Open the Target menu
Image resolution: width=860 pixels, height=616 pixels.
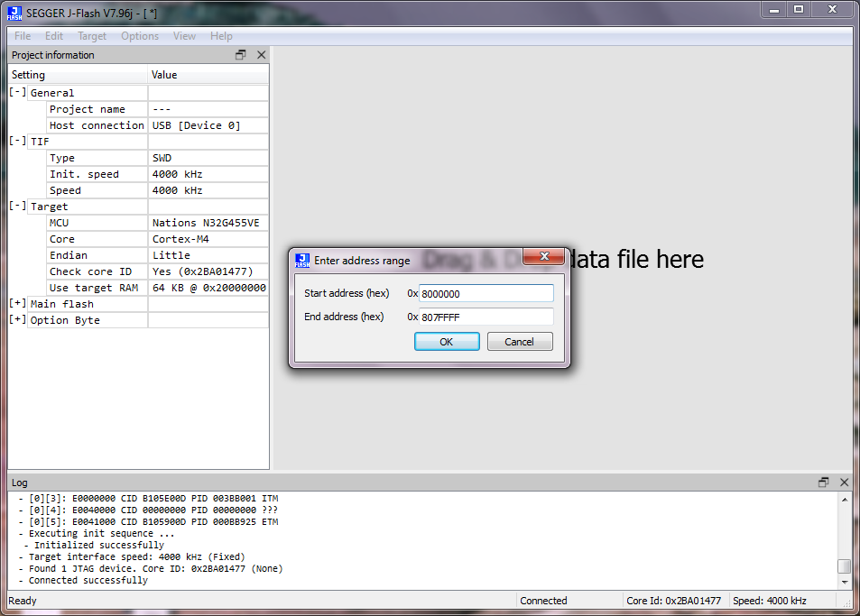coord(92,35)
